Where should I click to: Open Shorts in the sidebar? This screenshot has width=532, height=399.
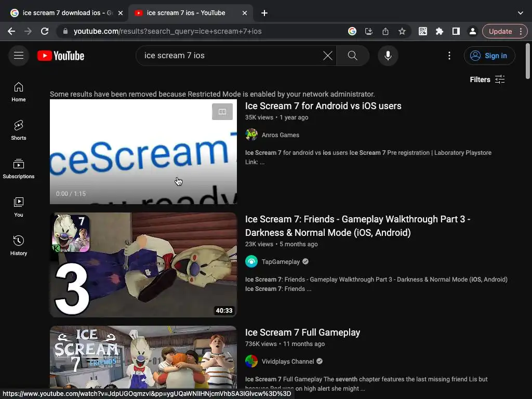tap(19, 130)
